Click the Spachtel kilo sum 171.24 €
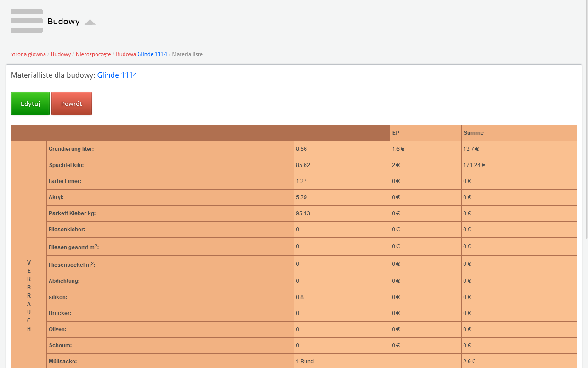The height and width of the screenshot is (368, 588). tap(474, 165)
